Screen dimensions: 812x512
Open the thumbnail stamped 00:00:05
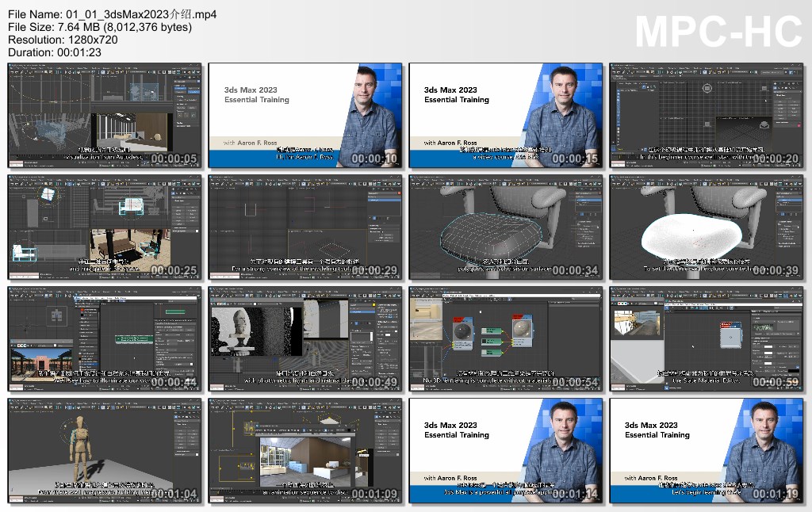click(105, 116)
